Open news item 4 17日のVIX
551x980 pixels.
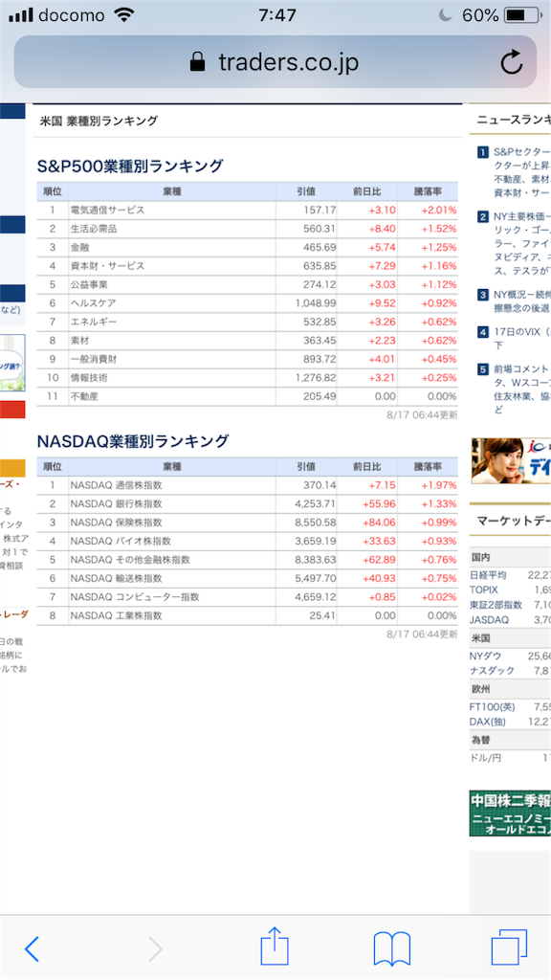point(515,338)
